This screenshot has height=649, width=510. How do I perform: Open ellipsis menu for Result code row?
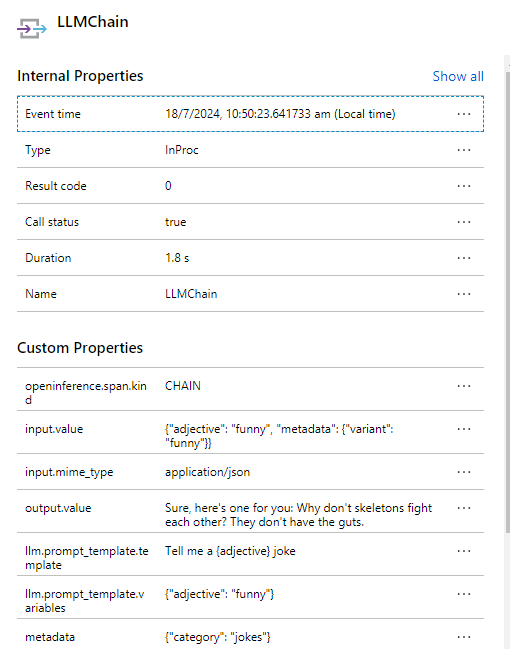point(464,186)
